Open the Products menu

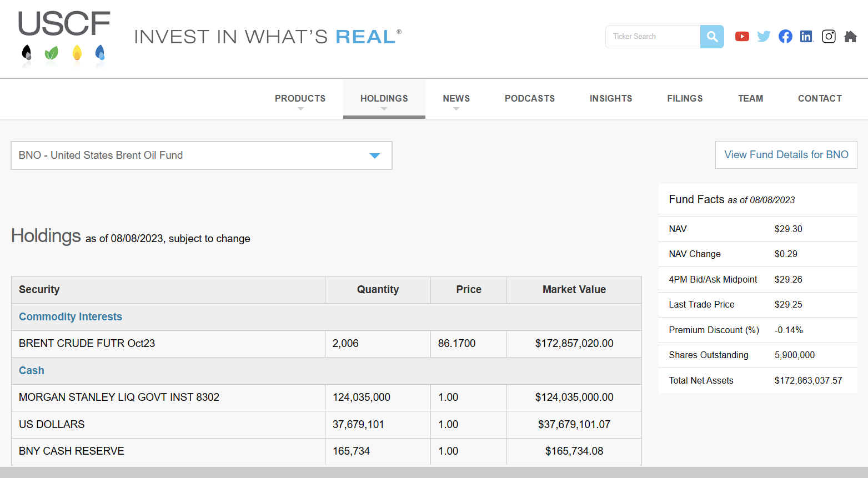click(x=300, y=99)
